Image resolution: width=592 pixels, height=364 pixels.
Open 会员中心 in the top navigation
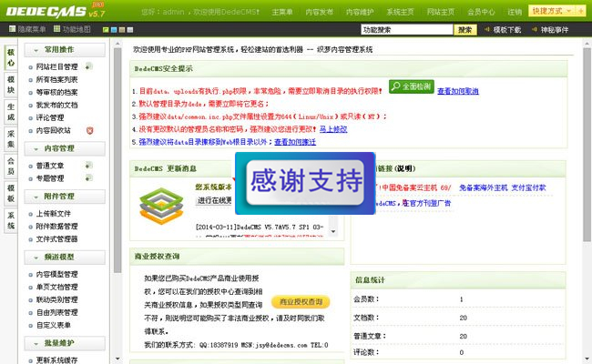coord(481,12)
